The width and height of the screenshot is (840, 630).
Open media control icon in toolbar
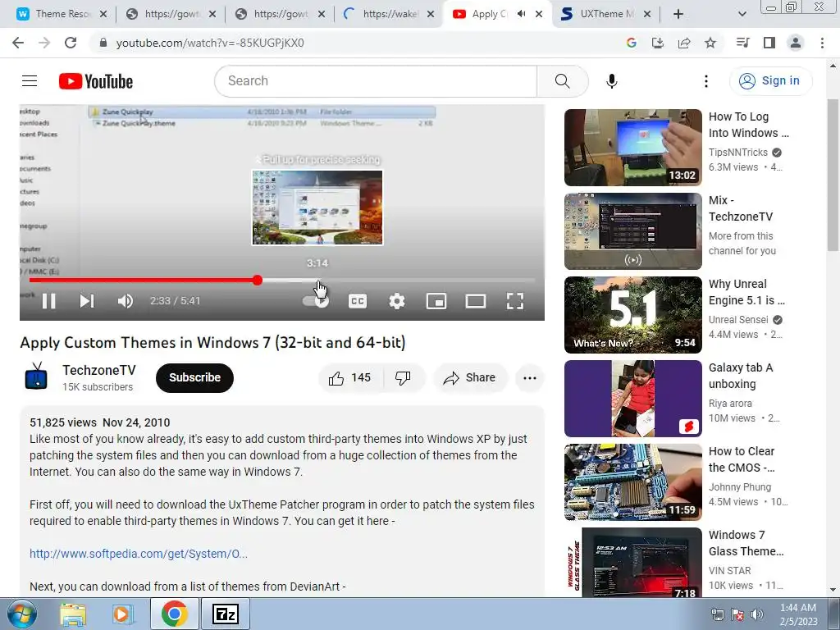[x=742, y=43]
